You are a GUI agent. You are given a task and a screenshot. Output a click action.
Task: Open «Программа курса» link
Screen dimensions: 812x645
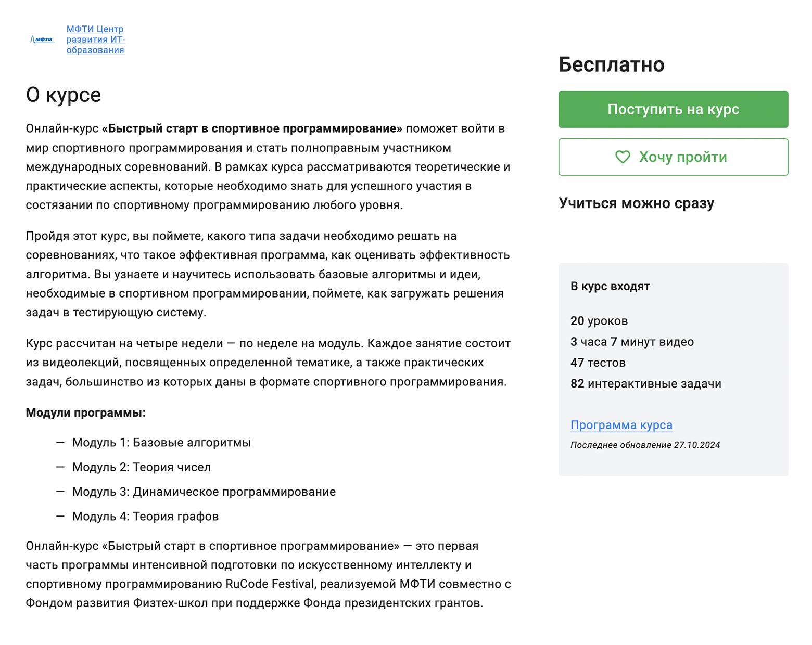coord(621,425)
